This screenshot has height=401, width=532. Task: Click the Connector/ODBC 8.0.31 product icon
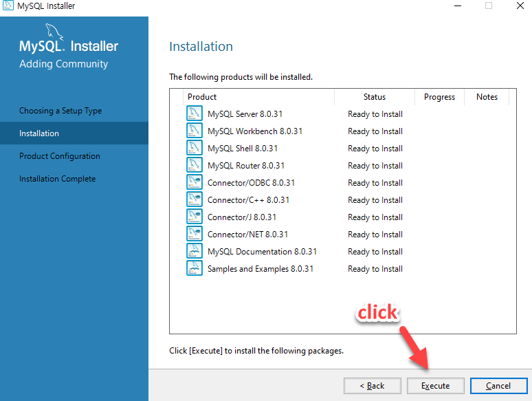point(195,182)
